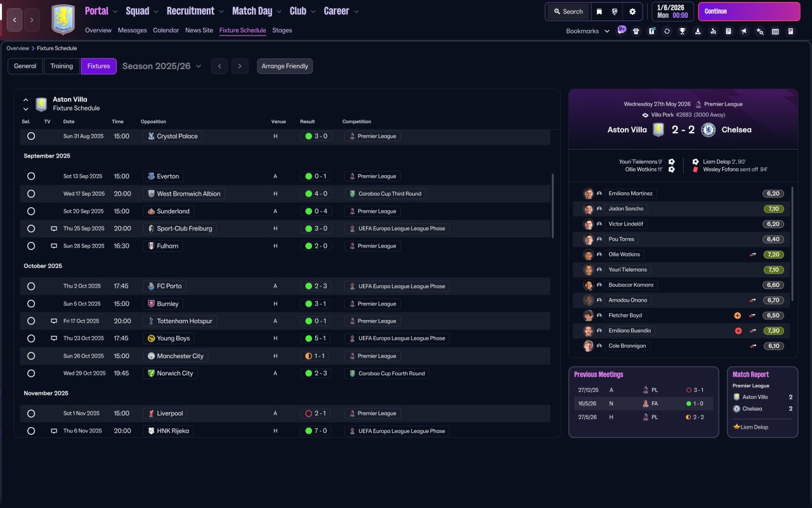Screen dimensions: 812x508
Task: Open the Portal dropdown menu
Action: coord(101,11)
